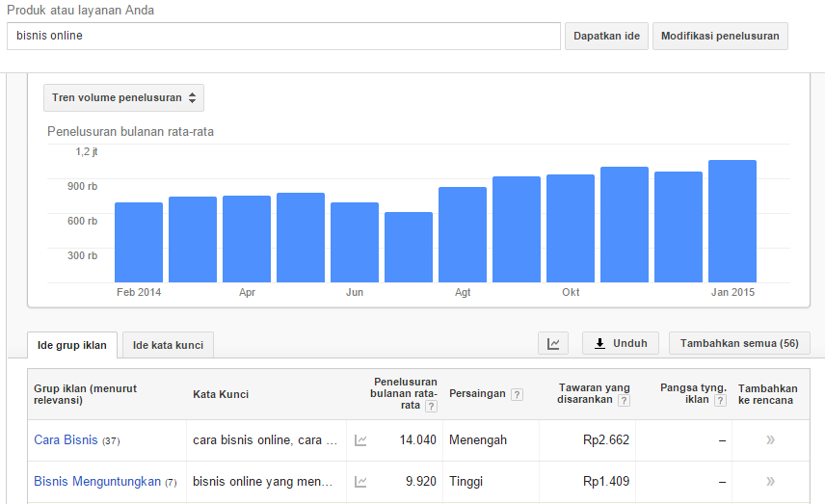Screen dimensions: 825x504
Task: Show help for Tawaran yang disarankan
Action: point(624,400)
